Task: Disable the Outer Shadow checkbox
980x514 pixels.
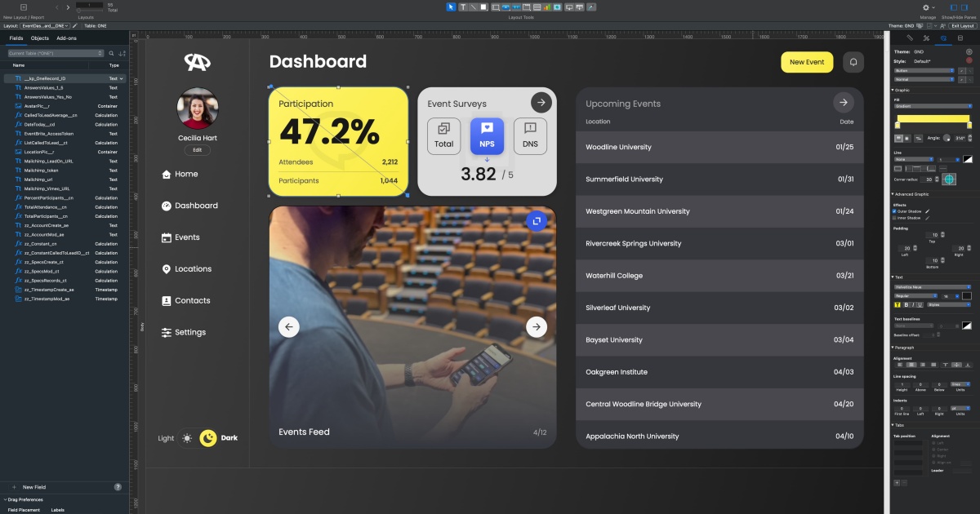Action: 894,210
